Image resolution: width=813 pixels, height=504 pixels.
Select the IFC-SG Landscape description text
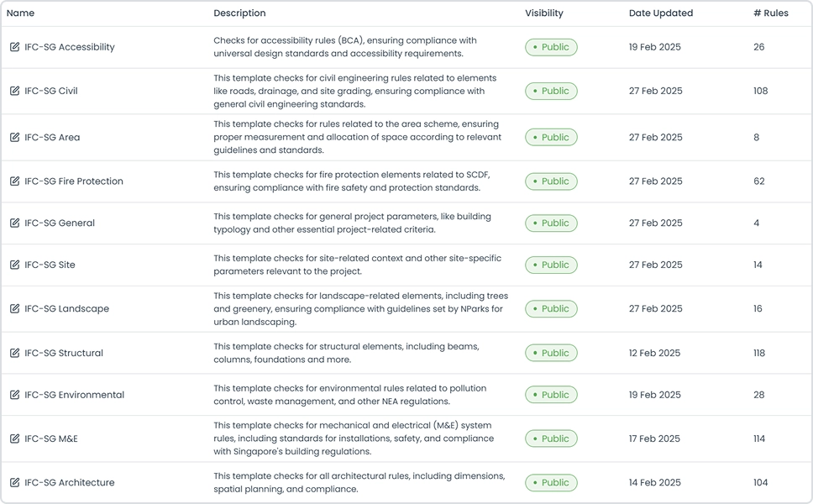click(x=360, y=309)
